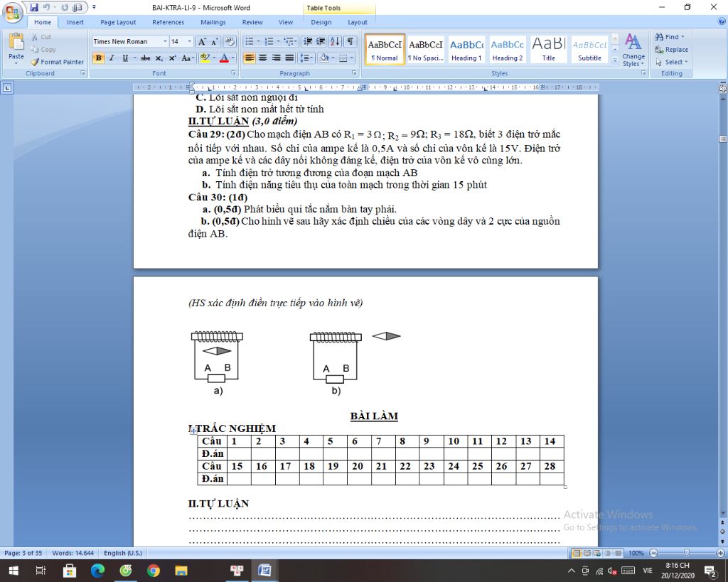The image size is (728, 582).
Task: Open the Mailings tab
Action: click(213, 22)
